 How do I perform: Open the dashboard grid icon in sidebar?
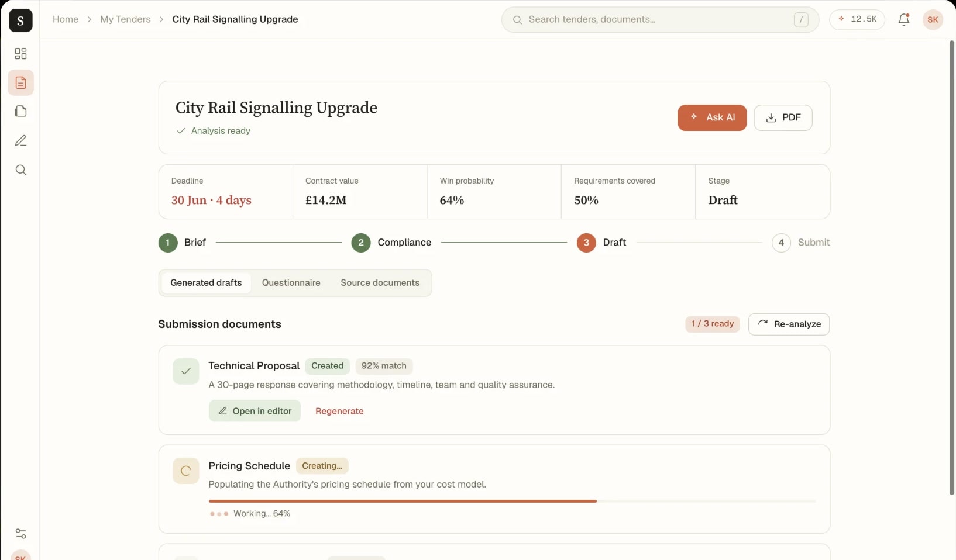(x=20, y=54)
